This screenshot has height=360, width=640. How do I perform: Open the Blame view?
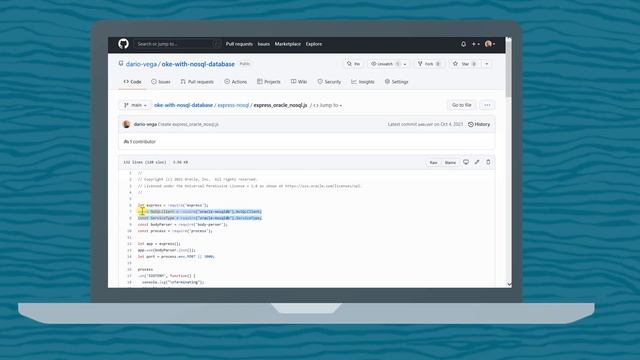pyautogui.click(x=450, y=162)
